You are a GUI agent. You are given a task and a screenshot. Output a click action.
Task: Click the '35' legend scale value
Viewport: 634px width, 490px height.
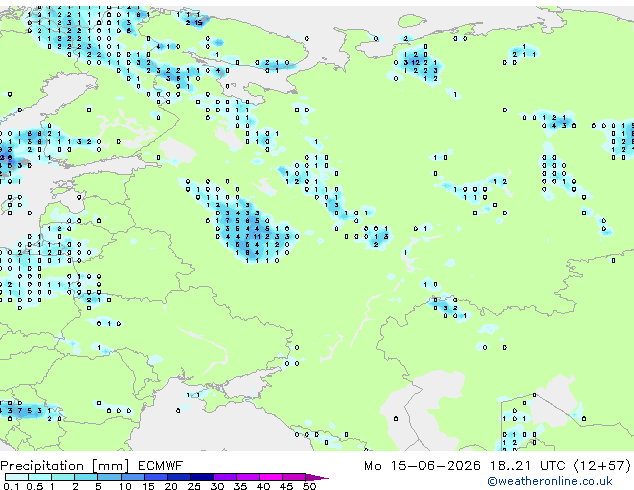click(240, 486)
